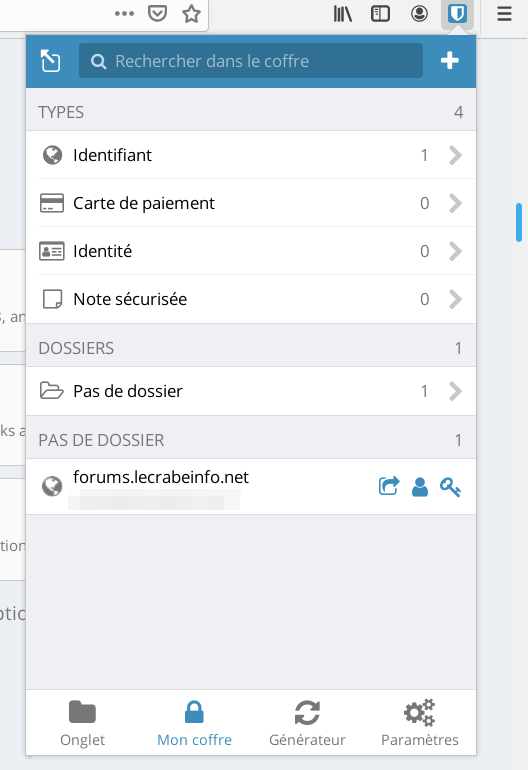Launch forums.lecrabeinfo.net with the launch icon

pyautogui.click(x=389, y=487)
